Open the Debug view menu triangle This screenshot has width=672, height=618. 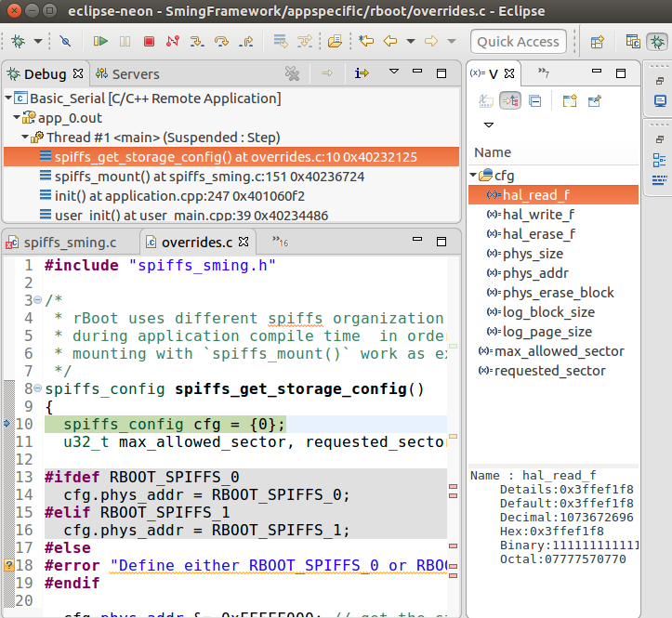pos(394,72)
